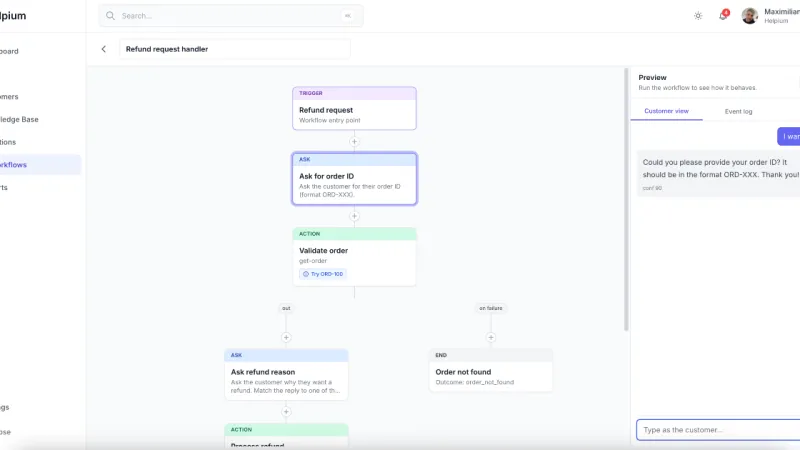Add step below Ask for order ID
800x450 pixels.
[x=354, y=216]
